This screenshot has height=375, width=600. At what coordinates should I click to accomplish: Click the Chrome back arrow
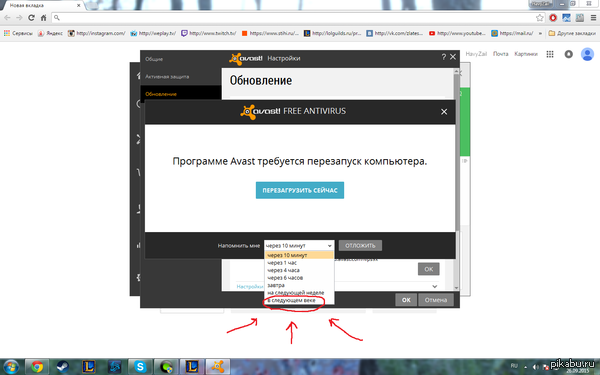tap(7, 18)
